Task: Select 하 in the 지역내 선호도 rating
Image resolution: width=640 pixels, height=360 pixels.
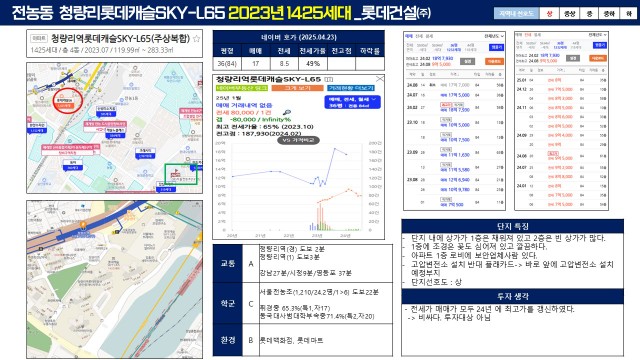Action: coord(629,13)
